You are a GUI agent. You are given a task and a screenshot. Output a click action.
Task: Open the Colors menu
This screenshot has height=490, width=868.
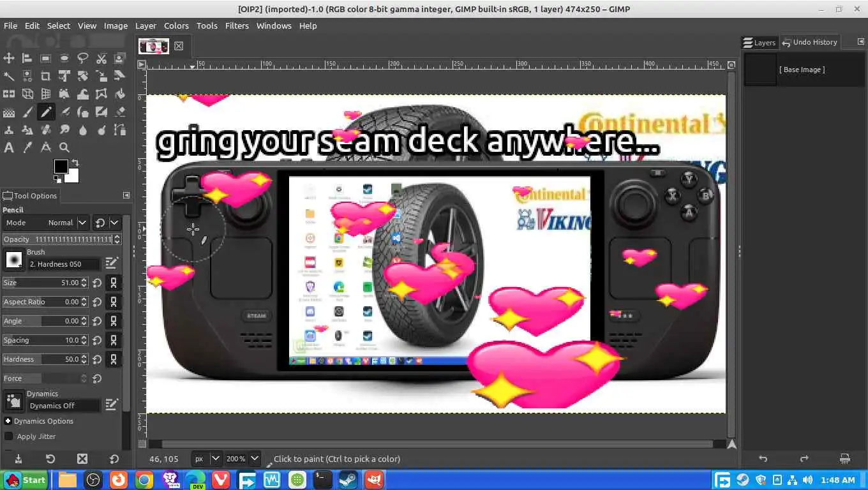[x=176, y=26]
